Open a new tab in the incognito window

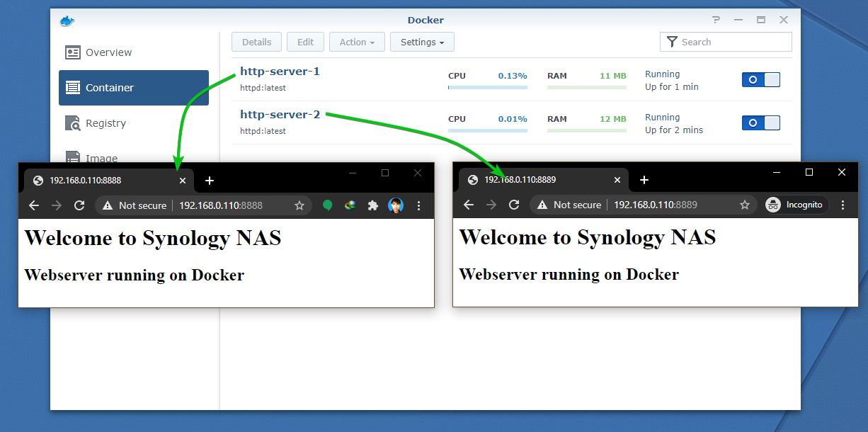pyautogui.click(x=644, y=180)
